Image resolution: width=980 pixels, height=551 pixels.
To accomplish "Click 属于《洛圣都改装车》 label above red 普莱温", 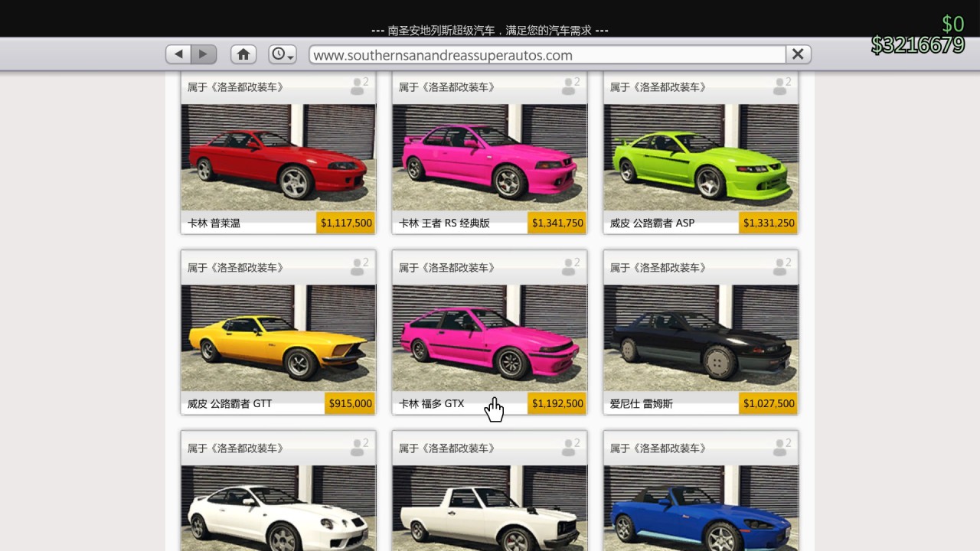I will coord(236,86).
